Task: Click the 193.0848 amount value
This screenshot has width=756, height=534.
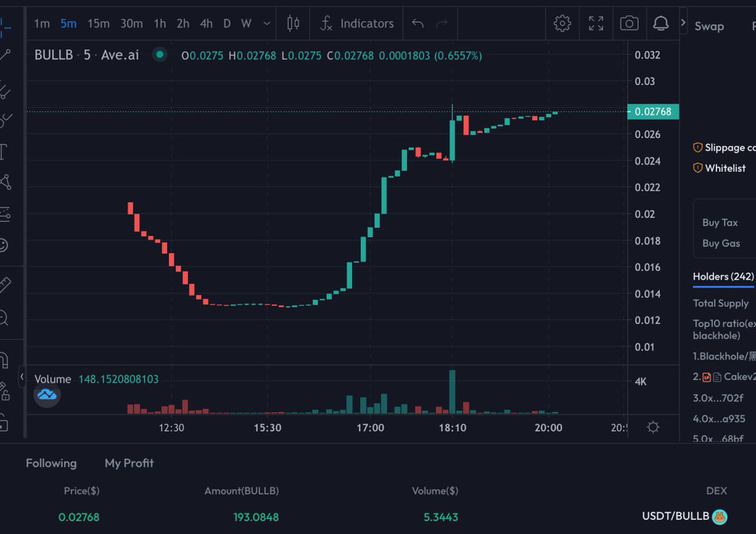Action: pos(256,517)
